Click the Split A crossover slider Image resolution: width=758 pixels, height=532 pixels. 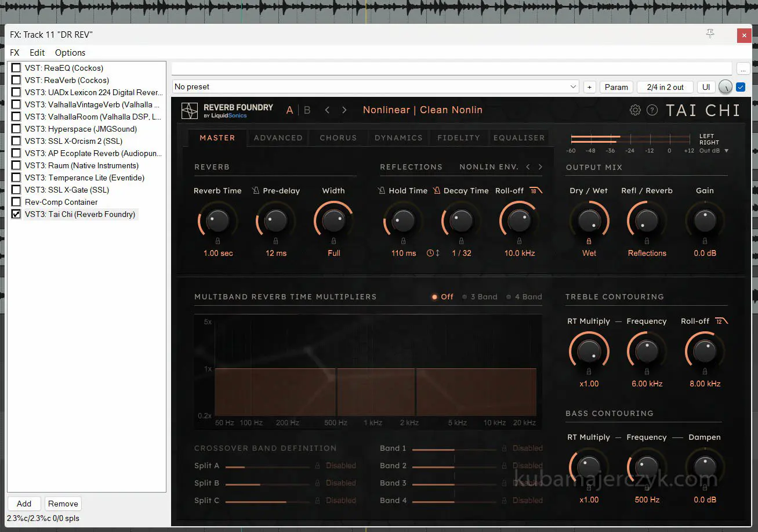pos(267,466)
